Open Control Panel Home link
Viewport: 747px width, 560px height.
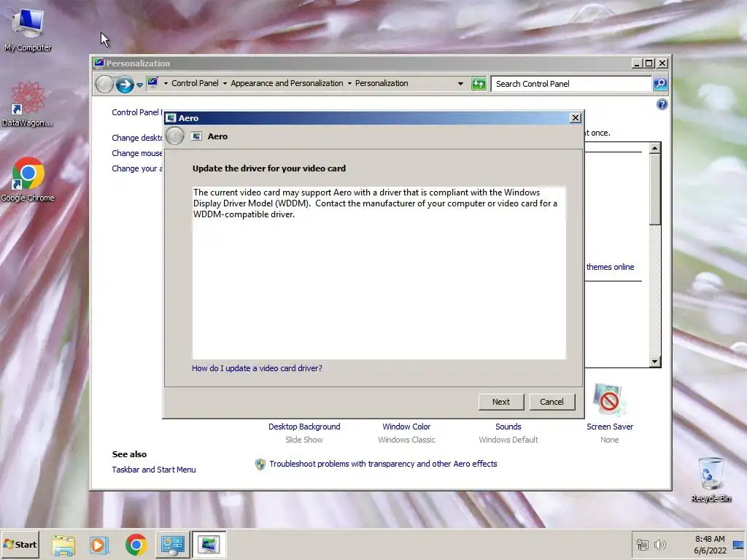point(136,112)
